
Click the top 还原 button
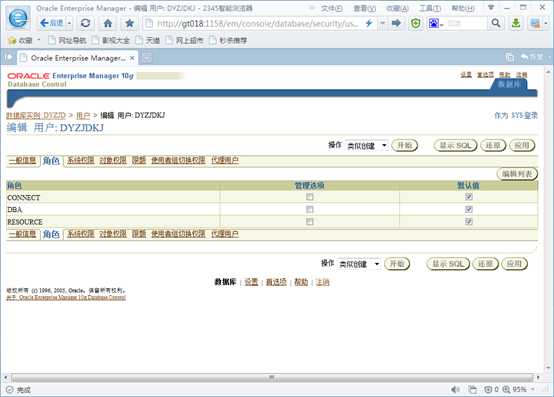pyautogui.click(x=493, y=146)
